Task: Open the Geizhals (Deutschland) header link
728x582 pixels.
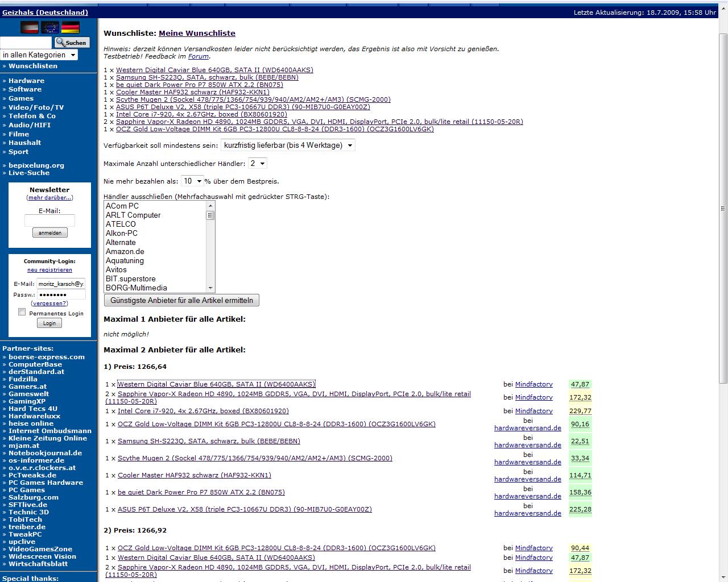Action: [45, 12]
